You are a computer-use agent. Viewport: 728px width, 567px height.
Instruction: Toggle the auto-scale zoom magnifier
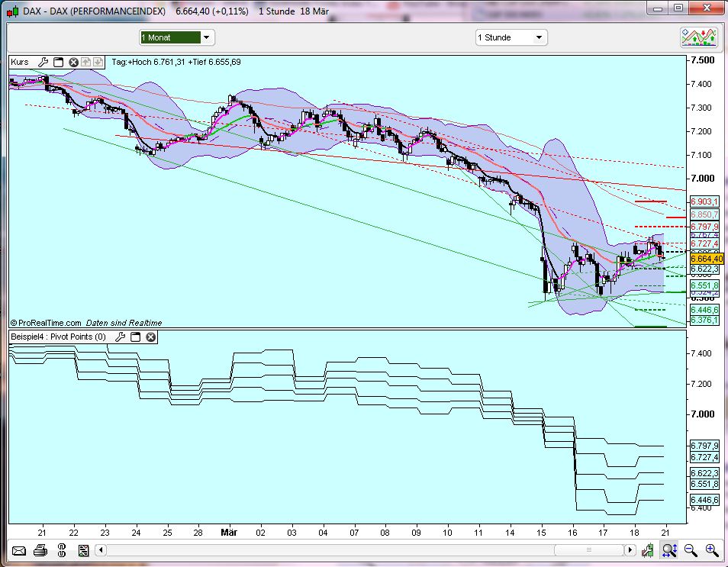click(x=669, y=551)
